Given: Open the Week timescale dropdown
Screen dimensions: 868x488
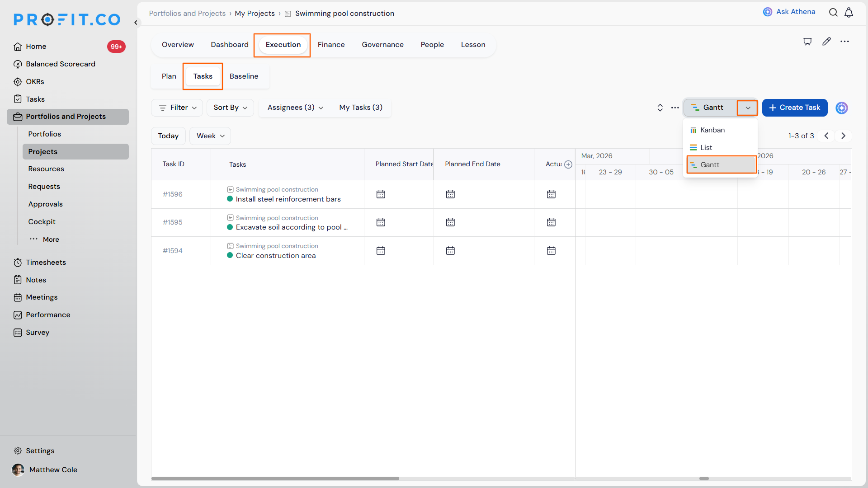Looking at the screenshot, I should [x=210, y=136].
